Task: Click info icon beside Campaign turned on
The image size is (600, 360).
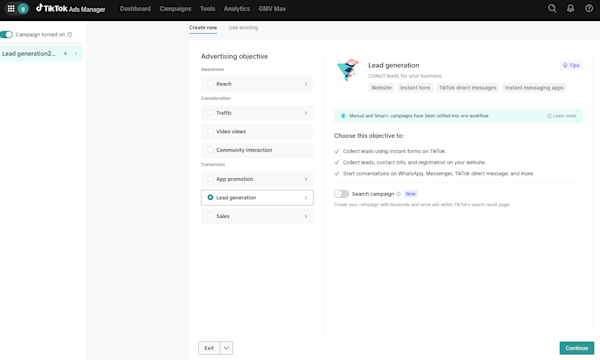Action: click(x=70, y=34)
